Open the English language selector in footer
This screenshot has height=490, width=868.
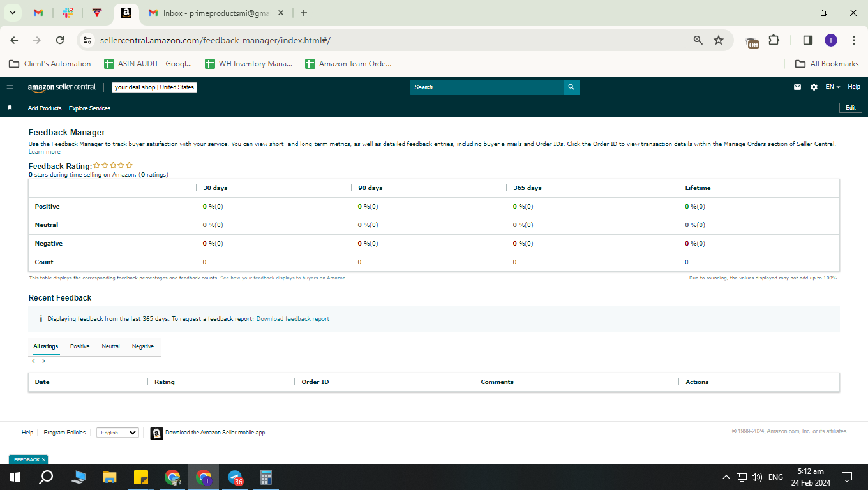[x=117, y=433]
